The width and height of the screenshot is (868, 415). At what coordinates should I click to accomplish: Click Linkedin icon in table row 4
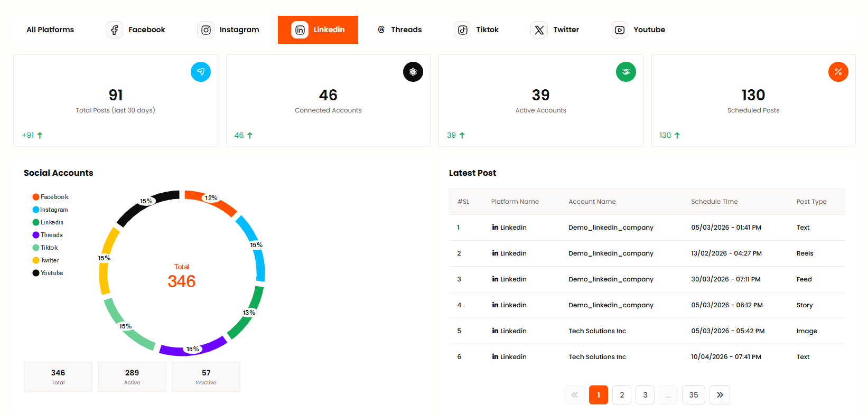(x=495, y=305)
